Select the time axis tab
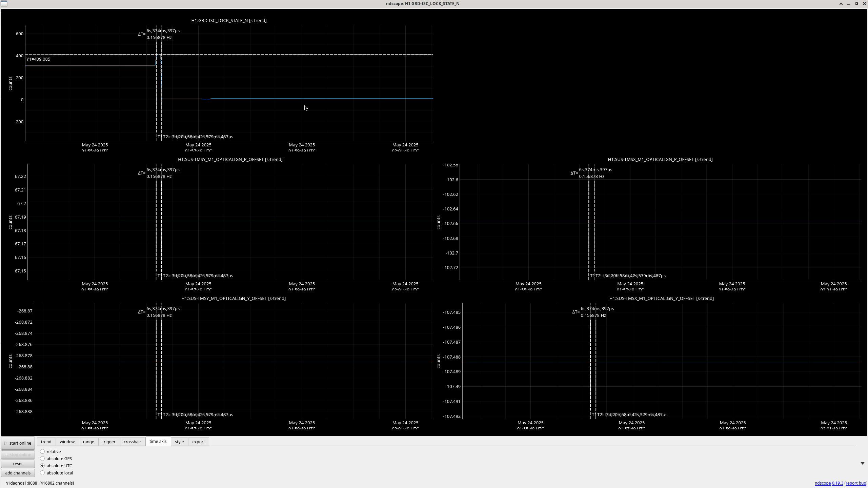 tap(158, 441)
